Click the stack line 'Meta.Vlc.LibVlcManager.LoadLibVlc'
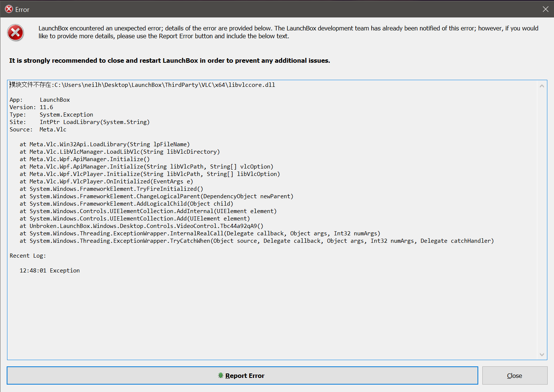This screenshot has height=392, width=554. (120, 151)
